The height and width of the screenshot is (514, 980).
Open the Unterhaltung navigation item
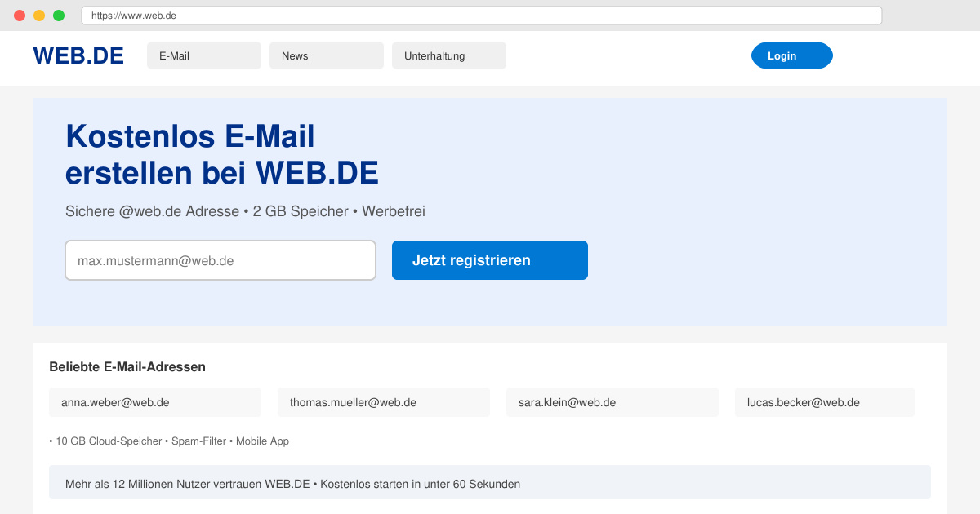449,55
